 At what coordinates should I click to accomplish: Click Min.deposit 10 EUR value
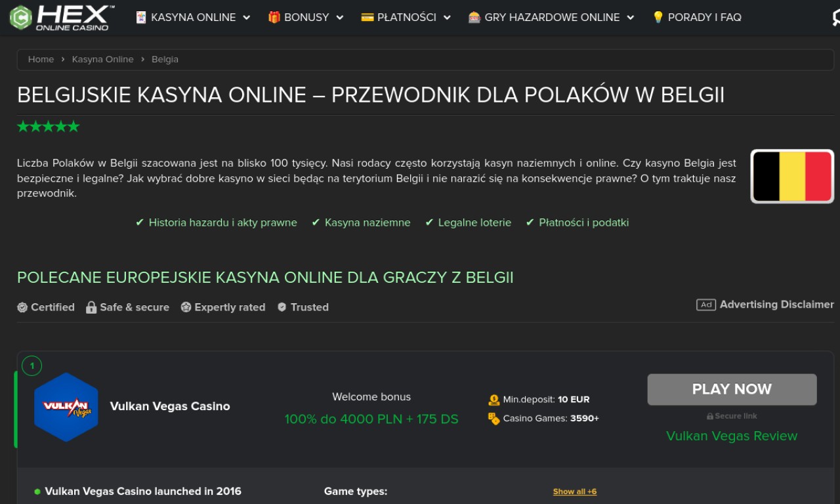[574, 400]
